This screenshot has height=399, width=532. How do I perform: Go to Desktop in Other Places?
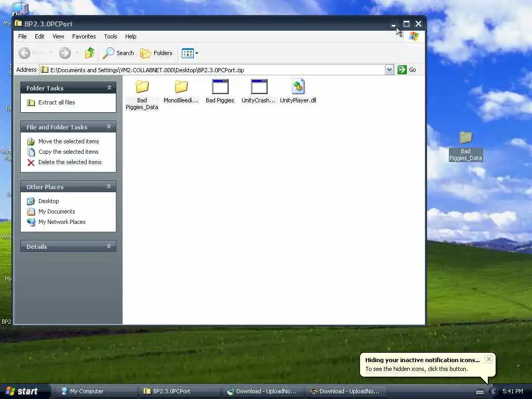point(43,201)
